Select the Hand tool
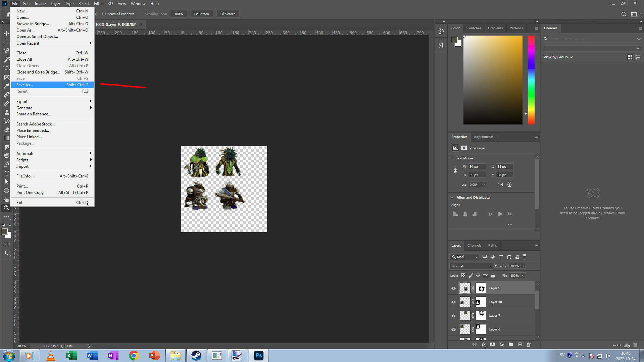The height and width of the screenshot is (362, 644). pos(6,199)
